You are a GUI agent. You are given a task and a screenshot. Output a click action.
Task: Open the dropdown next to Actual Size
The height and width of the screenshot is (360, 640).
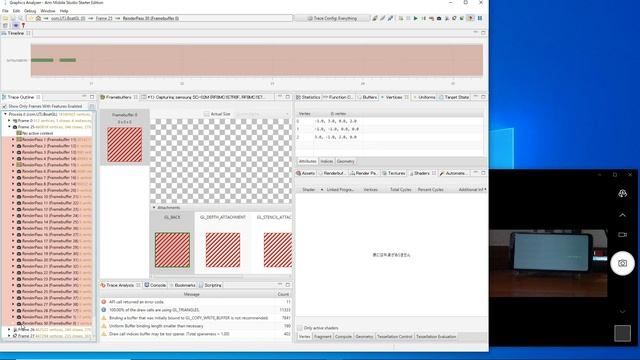click(x=287, y=114)
